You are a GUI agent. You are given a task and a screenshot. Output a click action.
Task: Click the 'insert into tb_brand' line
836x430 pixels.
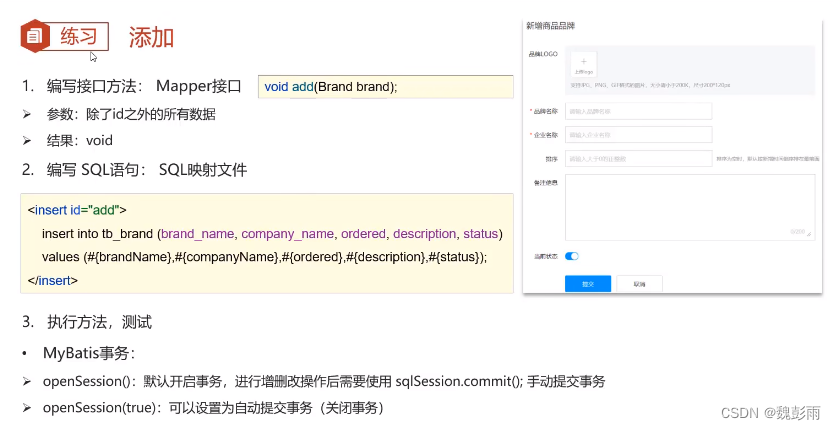point(272,233)
